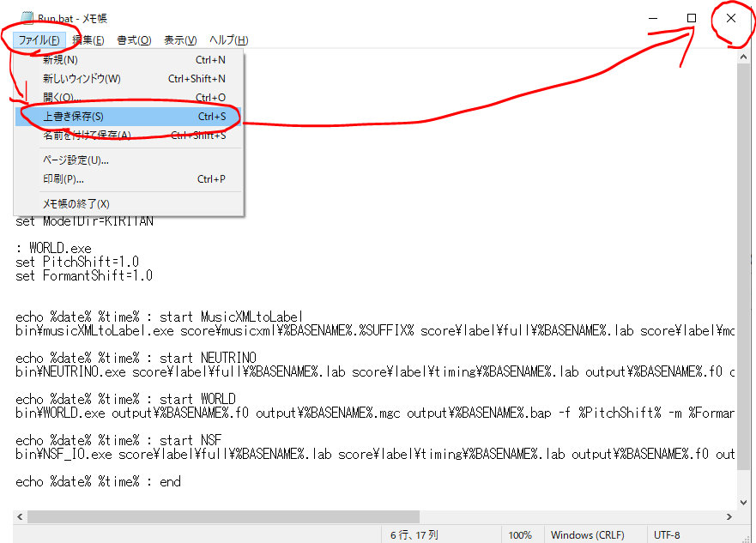Choose 印刷(P)... menu entry
The image size is (756, 543).
tap(128, 178)
